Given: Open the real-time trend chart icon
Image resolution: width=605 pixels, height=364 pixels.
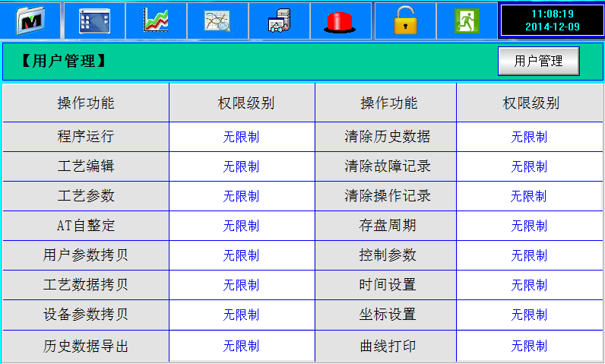Looking at the screenshot, I should pos(156,21).
